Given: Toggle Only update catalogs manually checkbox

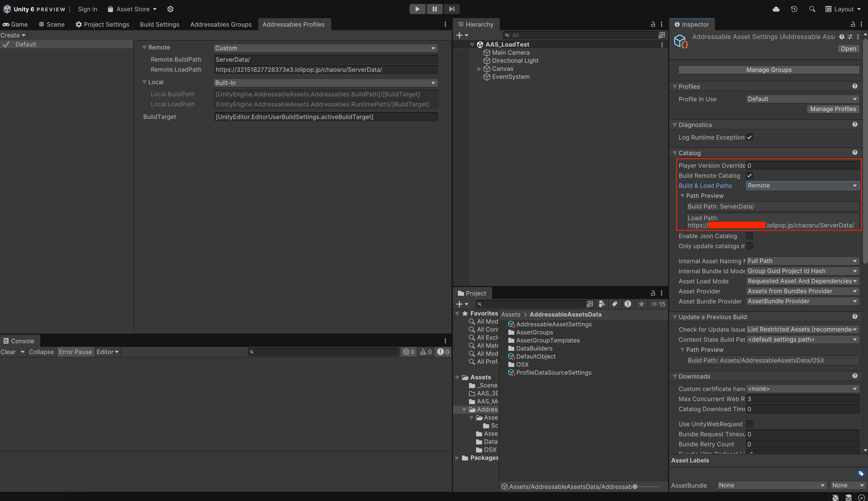Looking at the screenshot, I should pos(750,246).
